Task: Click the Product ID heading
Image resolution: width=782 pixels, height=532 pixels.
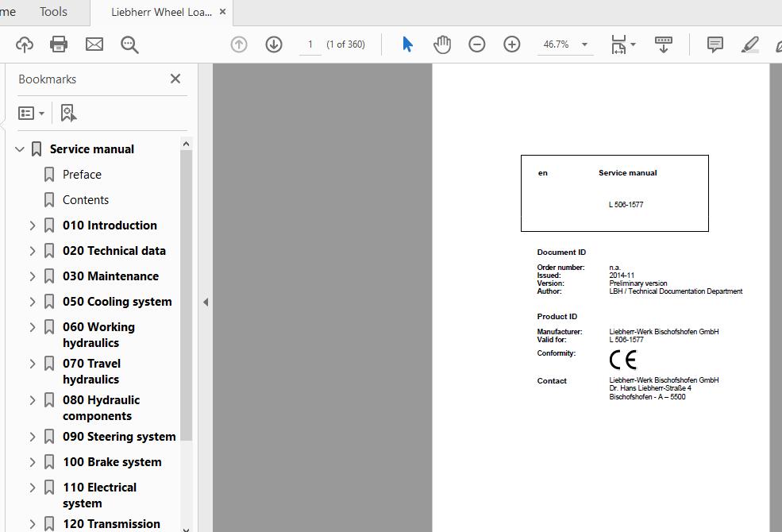Action: click(557, 317)
